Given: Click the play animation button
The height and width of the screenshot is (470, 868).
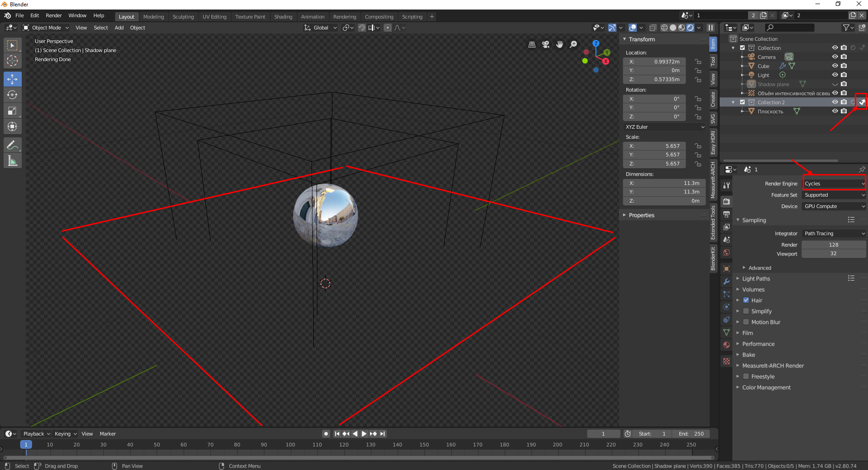Looking at the screenshot, I should point(364,434).
